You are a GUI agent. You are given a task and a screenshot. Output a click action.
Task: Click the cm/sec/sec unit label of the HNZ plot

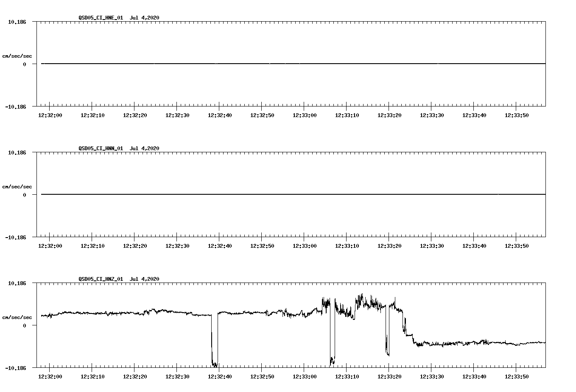point(17,317)
